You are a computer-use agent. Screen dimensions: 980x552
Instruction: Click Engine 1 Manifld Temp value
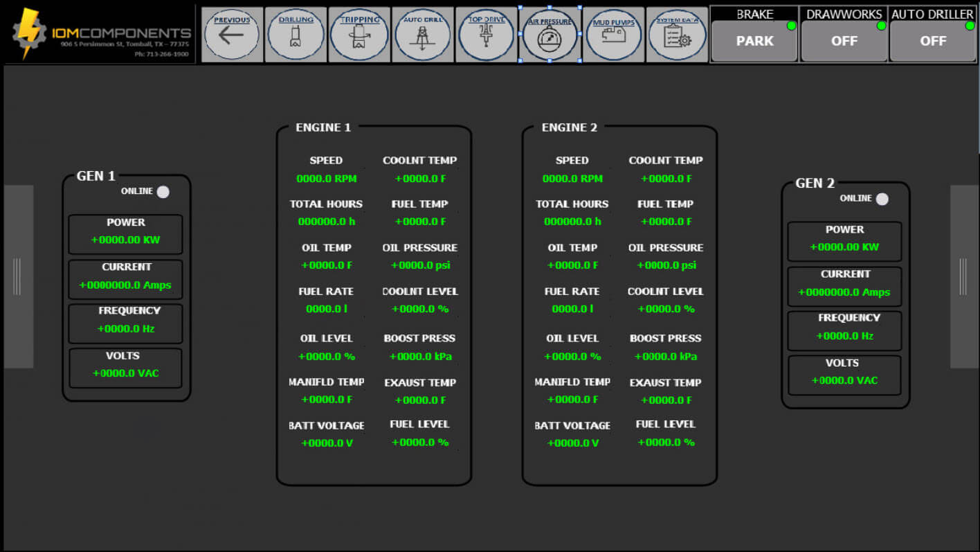[x=327, y=400]
